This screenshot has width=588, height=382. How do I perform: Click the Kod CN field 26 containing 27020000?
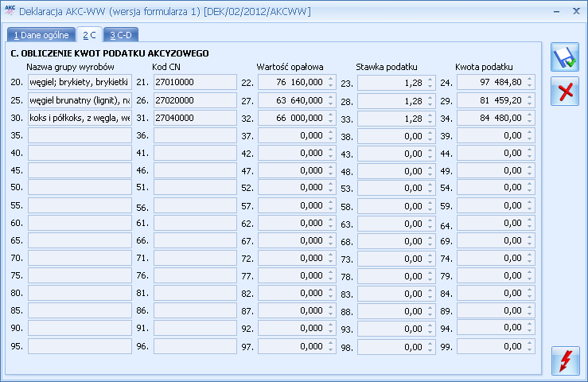(195, 100)
